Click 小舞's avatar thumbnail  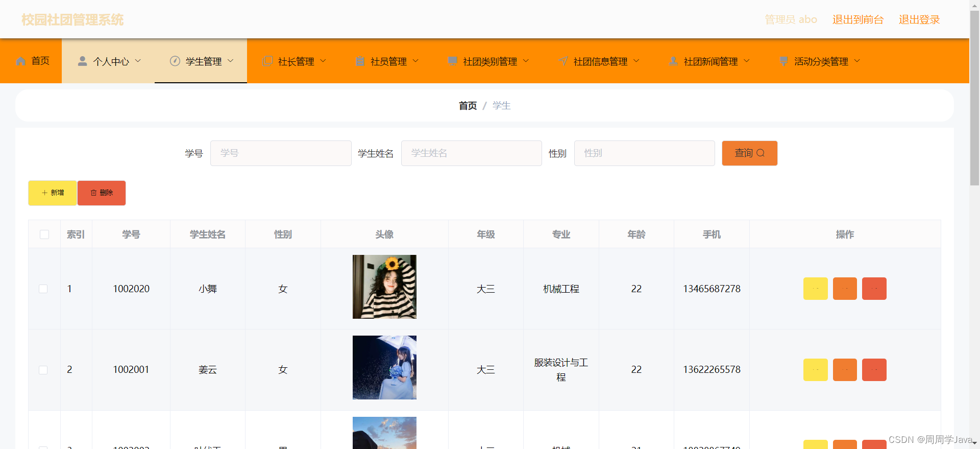(384, 287)
